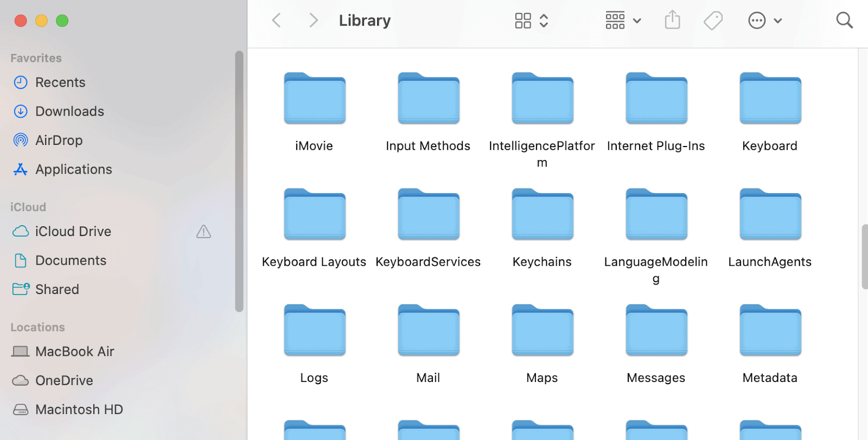Click the Favorites section header
Screen dimensions: 868x440
coord(36,58)
